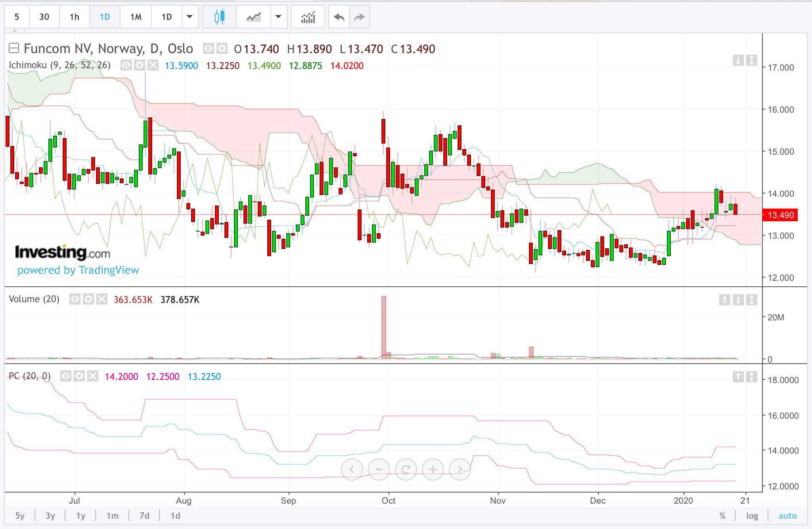This screenshot has height=529, width=812.
Task: Select the 5 minute interval
Action: (17, 17)
